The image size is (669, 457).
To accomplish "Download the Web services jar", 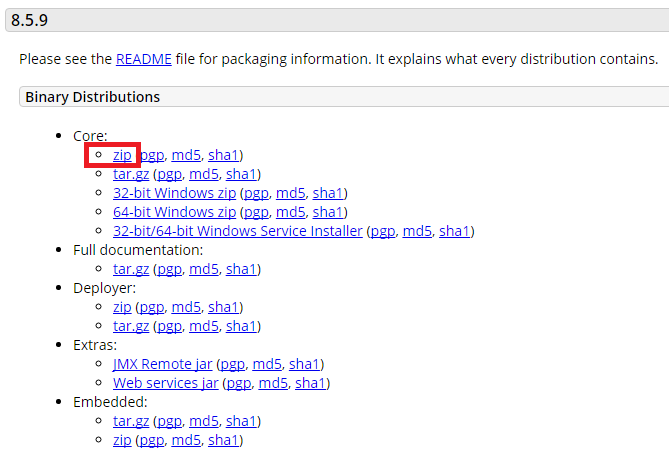I will pos(166,383).
